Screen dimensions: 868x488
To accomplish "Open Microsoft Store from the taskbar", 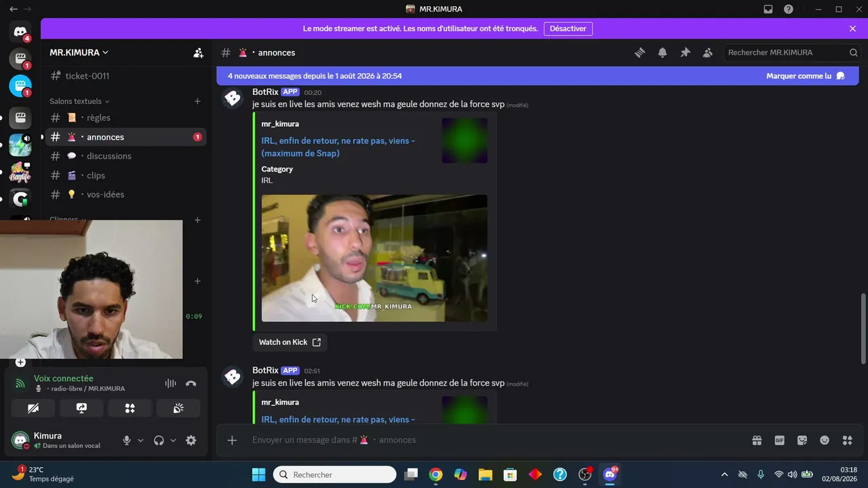I will pos(510,474).
